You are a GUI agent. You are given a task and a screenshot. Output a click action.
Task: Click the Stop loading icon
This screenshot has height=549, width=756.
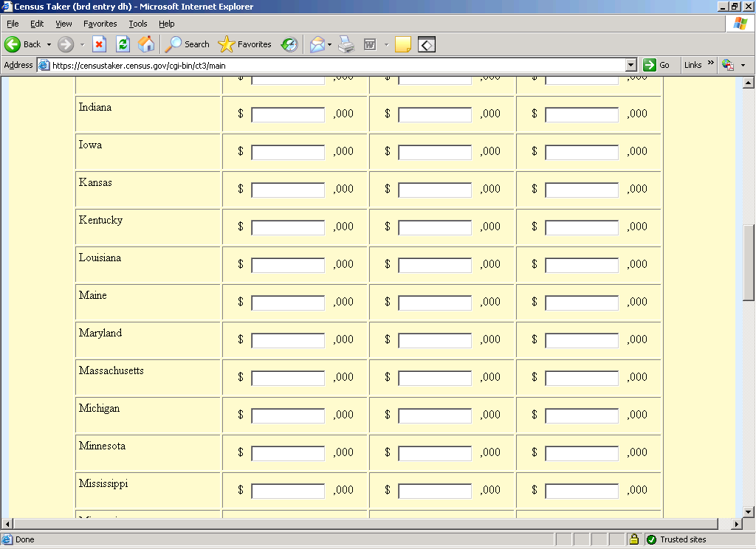point(99,44)
